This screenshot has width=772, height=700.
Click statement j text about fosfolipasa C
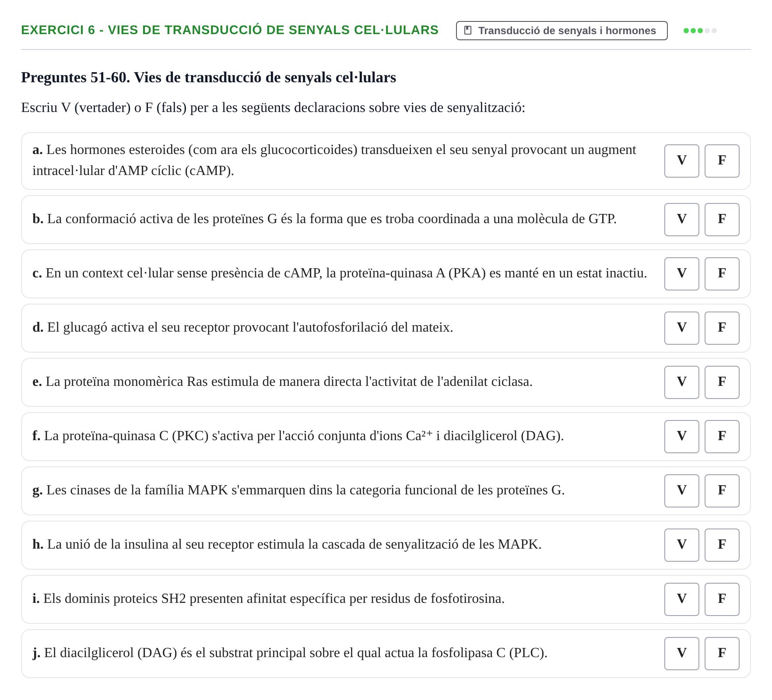tap(290, 653)
